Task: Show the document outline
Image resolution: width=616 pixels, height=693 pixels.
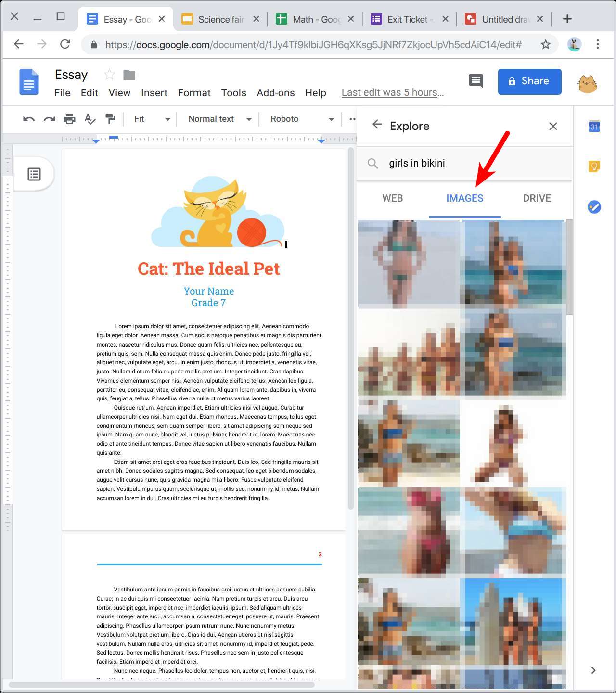Action: tap(34, 174)
